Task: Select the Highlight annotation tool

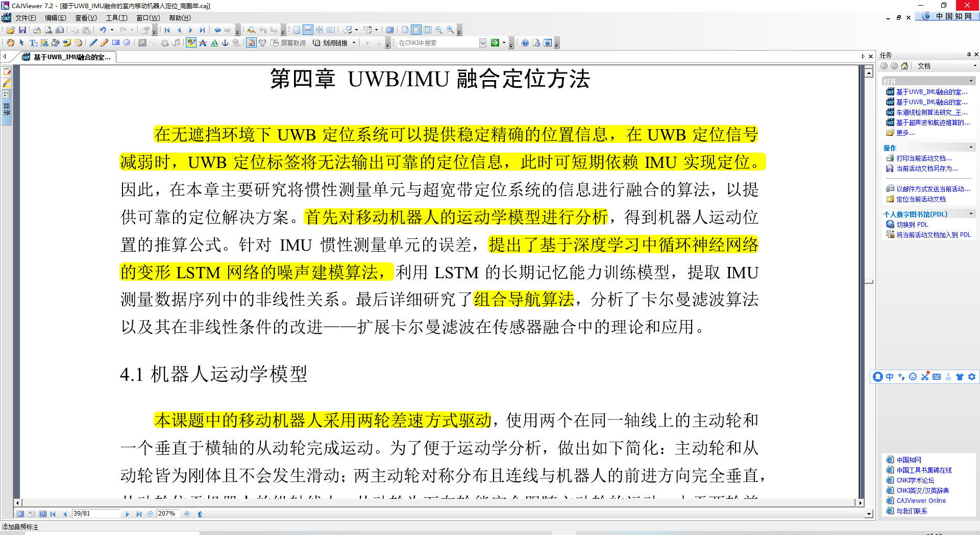Action: pyautogui.click(x=190, y=42)
